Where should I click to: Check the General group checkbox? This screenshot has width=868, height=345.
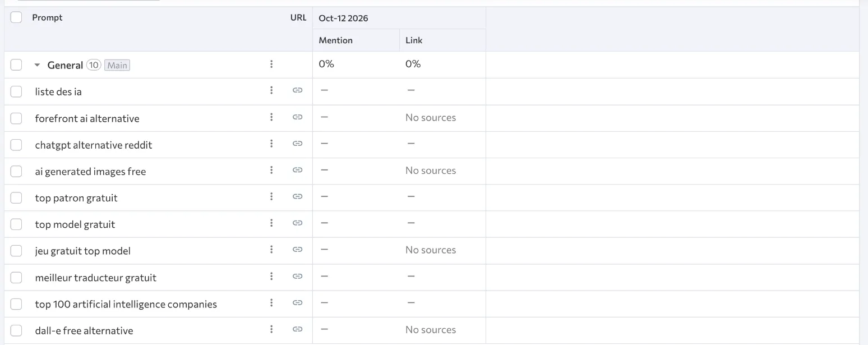(16, 65)
